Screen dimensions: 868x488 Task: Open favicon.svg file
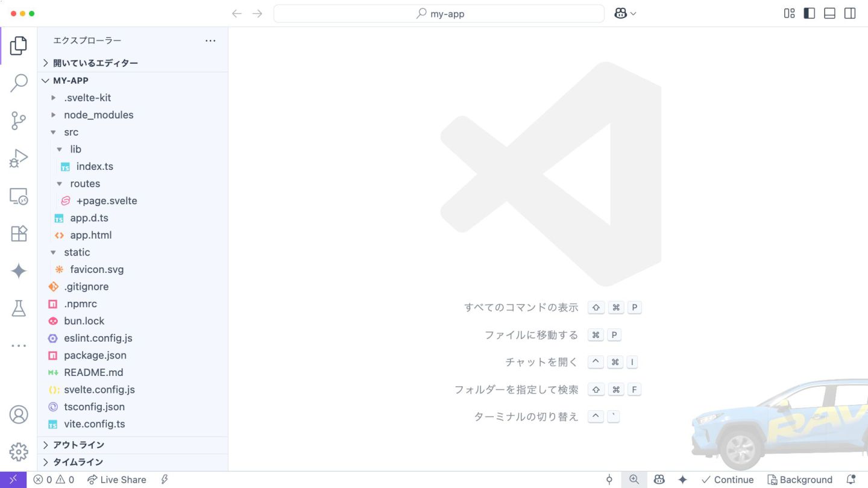tap(133, 269)
